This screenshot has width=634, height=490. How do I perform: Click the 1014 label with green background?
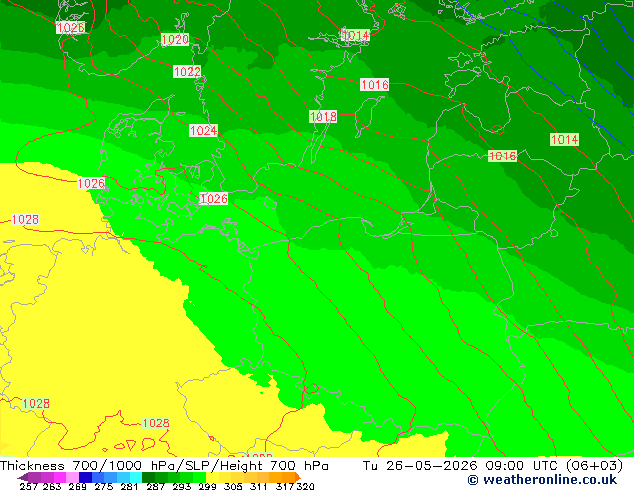(564, 139)
